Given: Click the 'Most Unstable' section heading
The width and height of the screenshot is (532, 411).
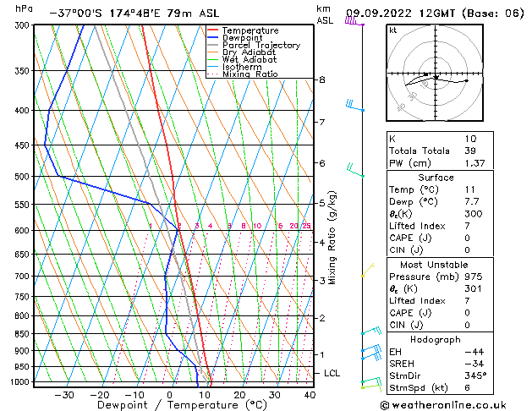Looking at the screenshot, I should coord(434,265).
